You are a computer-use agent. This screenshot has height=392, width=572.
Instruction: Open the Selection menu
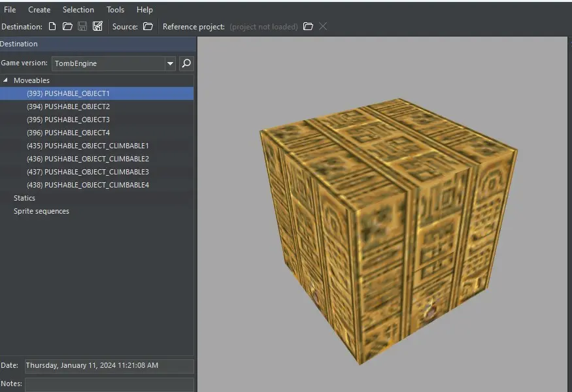pyautogui.click(x=78, y=10)
